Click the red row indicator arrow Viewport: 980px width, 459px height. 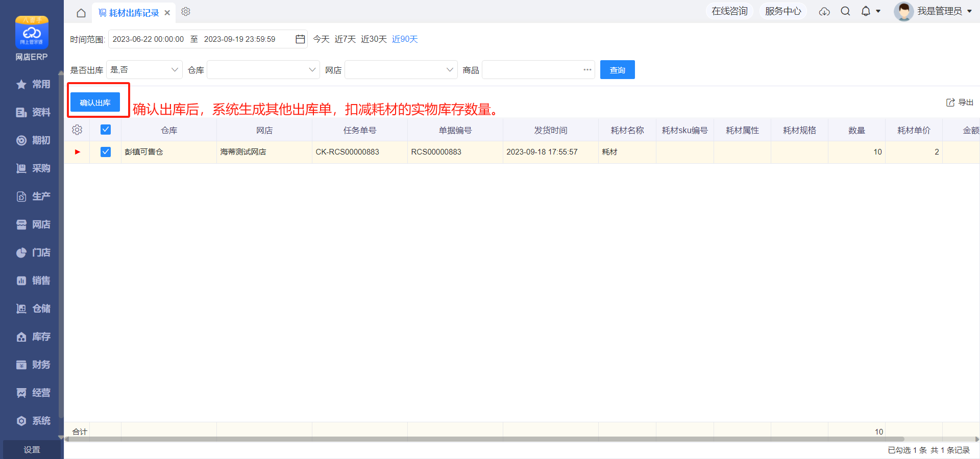(78, 152)
